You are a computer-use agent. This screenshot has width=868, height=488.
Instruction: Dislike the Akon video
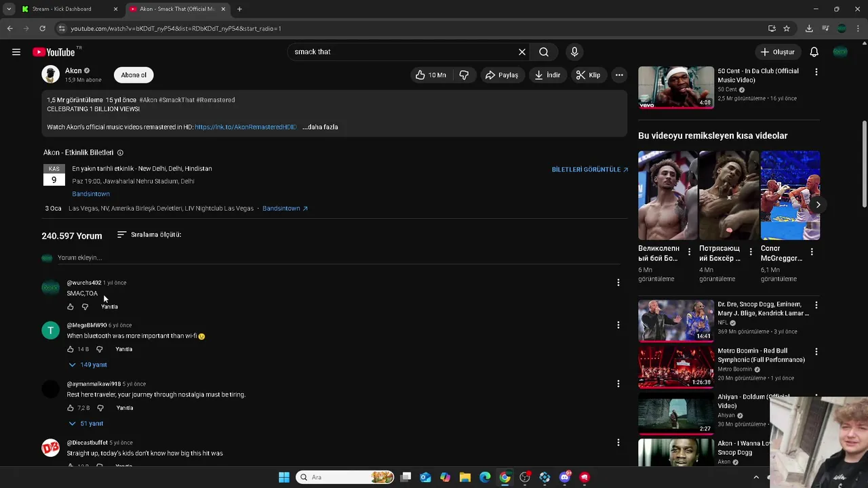tap(464, 75)
